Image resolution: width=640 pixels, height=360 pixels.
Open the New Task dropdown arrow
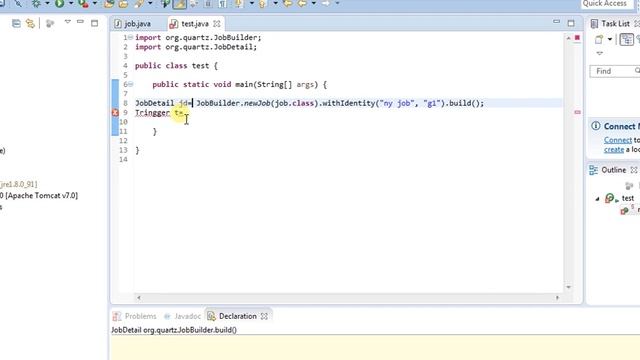tap(610, 40)
